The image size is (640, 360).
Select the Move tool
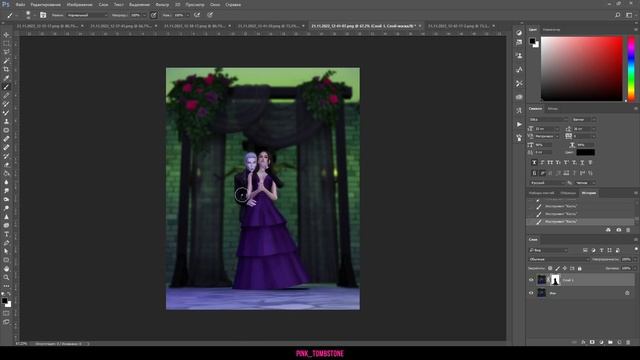point(6,35)
